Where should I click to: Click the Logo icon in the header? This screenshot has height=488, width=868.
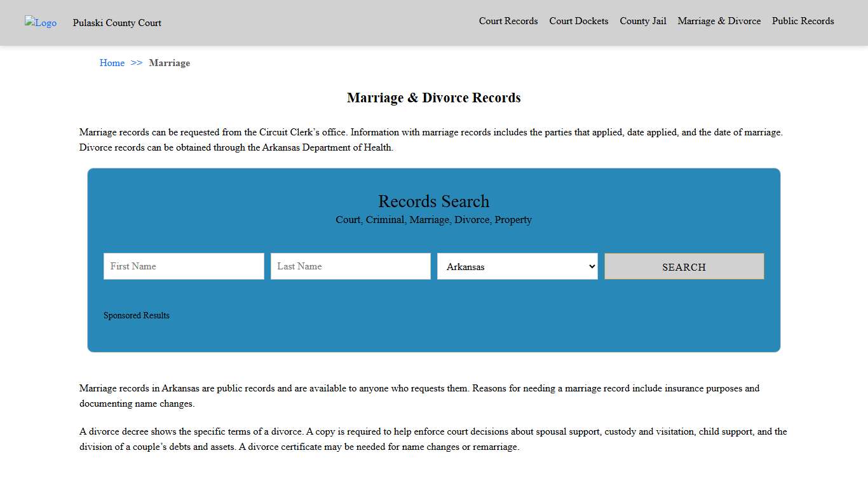pyautogui.click(x=40, y=23)
